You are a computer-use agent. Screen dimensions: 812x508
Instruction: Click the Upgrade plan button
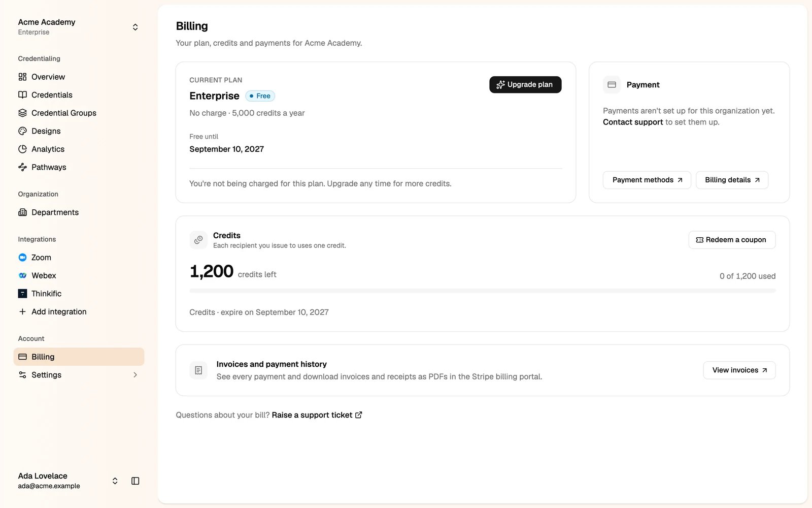point(525,85)
